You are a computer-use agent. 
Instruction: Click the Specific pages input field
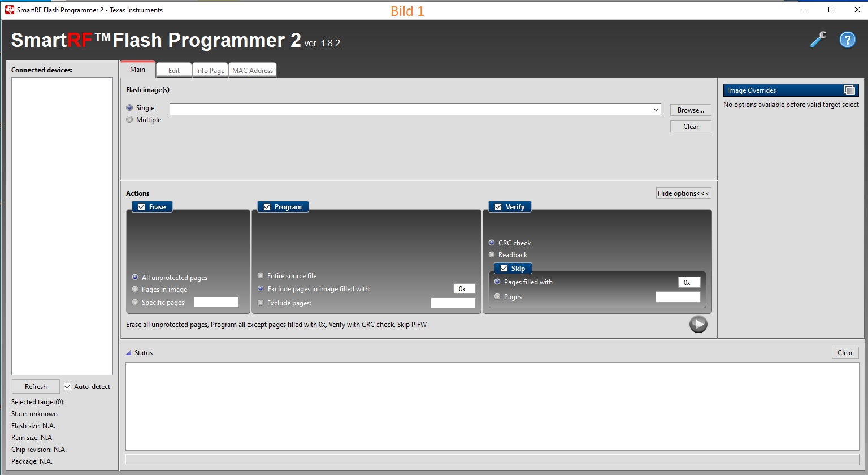pos(216,303)
